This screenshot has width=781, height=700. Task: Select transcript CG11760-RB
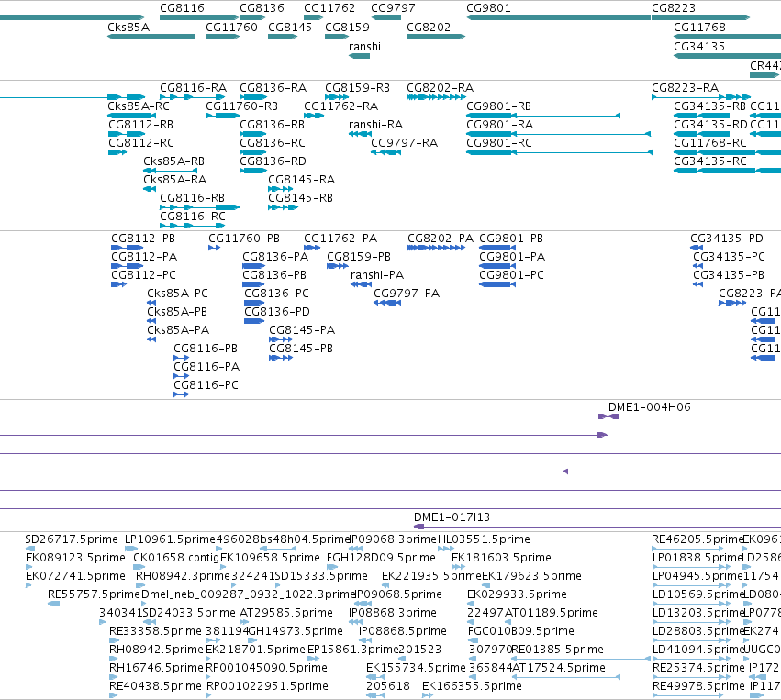click(x=241, y=106)
